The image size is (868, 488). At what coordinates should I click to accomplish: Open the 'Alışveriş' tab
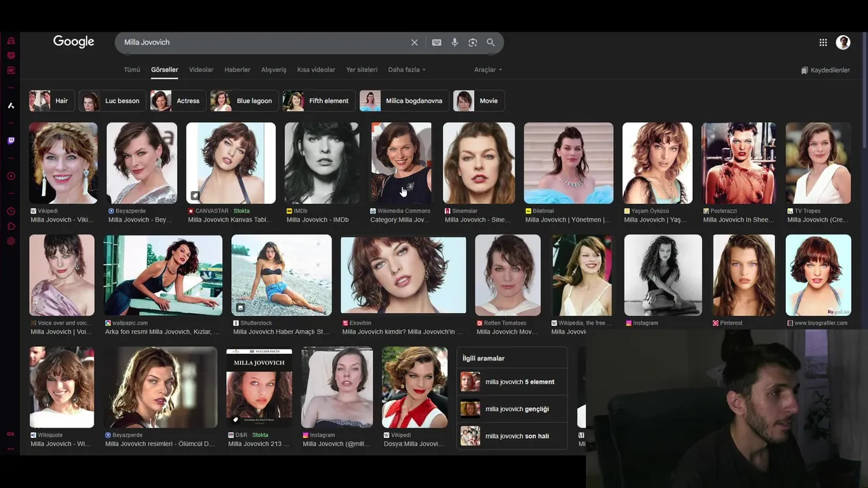point(274,70)
